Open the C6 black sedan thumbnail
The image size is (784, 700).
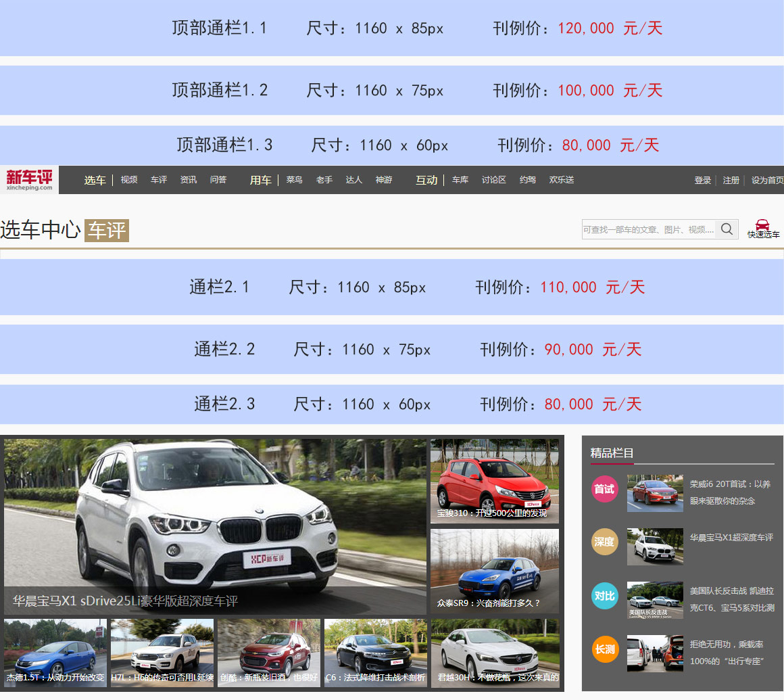point(376,653)
